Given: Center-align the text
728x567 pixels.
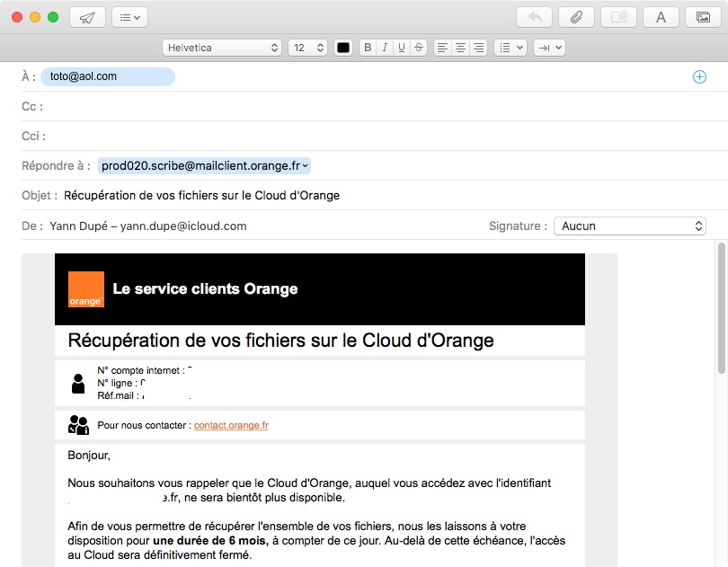Looking at the screenshot, I should coord(460,48).
